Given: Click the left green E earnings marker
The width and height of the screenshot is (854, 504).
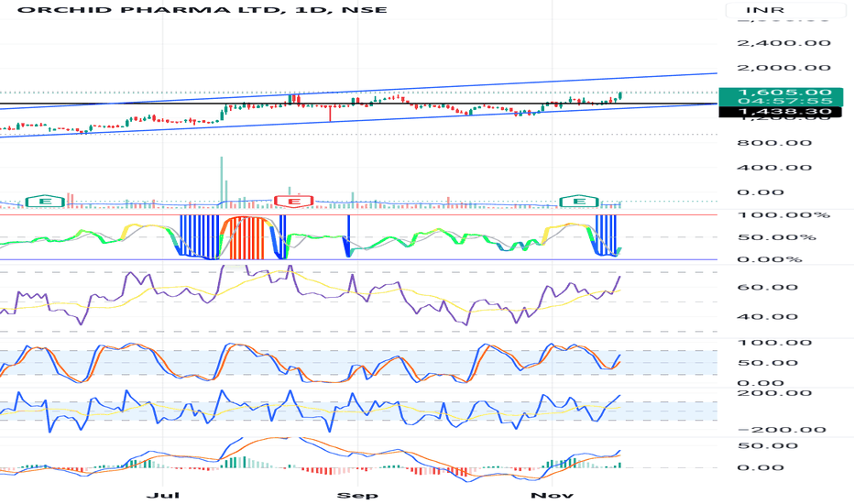Looking at the screenshot, I should (45, 202).
